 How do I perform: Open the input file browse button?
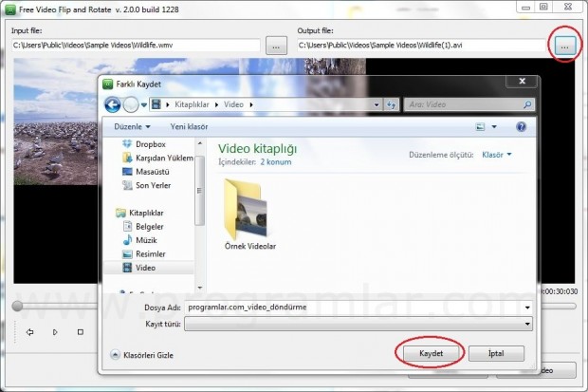coord(276,46)
